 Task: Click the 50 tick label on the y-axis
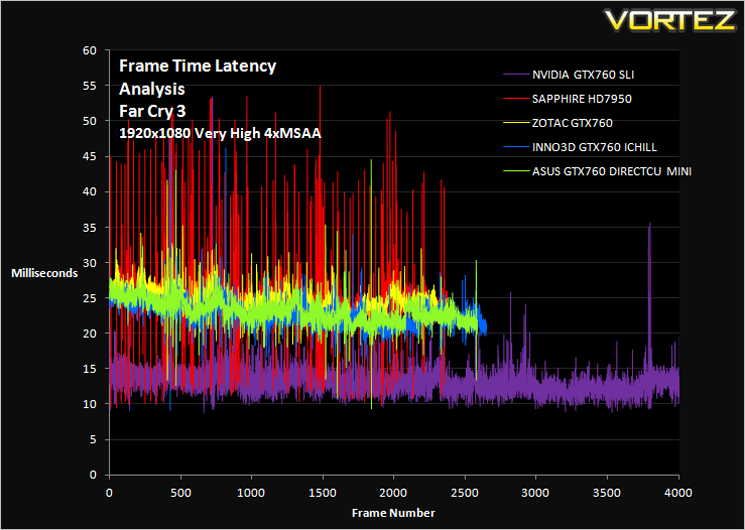click(89, 121)
